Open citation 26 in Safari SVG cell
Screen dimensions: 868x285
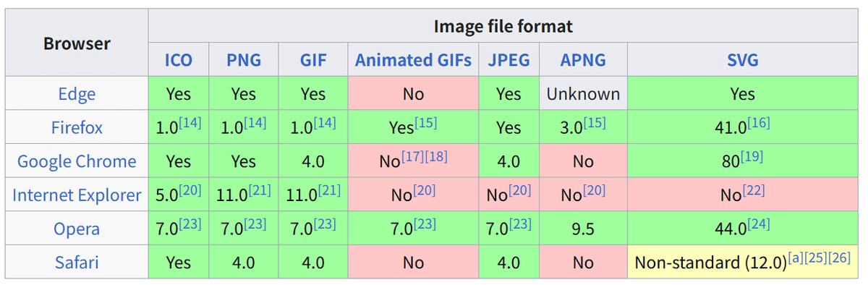[x=839, y=258]
